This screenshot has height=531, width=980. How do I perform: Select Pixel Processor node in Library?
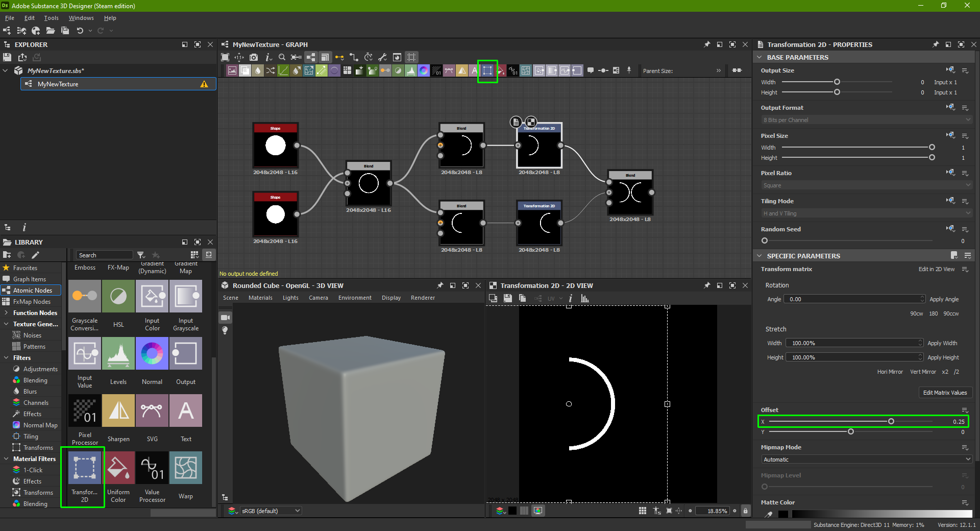85,410
